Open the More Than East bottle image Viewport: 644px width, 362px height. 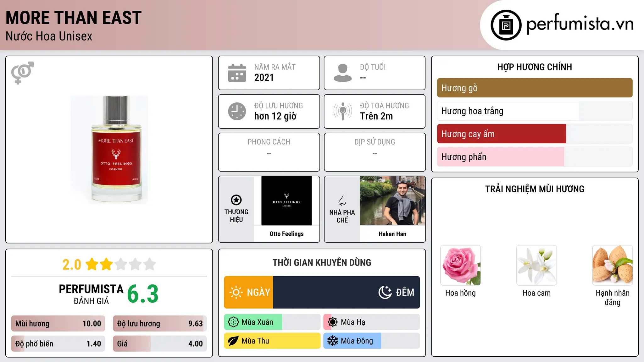tap(109, 150)
